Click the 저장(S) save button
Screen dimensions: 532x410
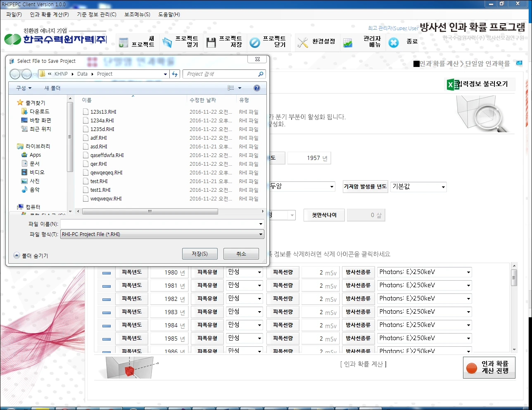tap(199, 254)
